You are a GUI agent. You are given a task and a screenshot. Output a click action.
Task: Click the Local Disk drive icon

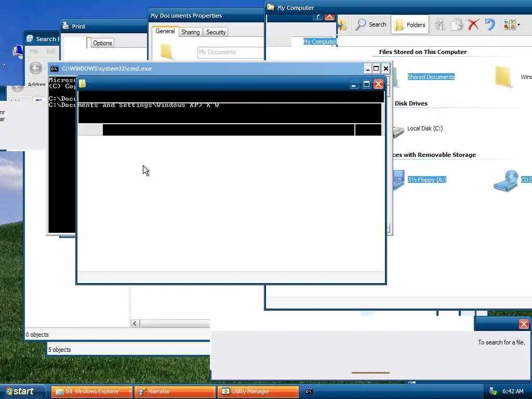click(398, 131)
